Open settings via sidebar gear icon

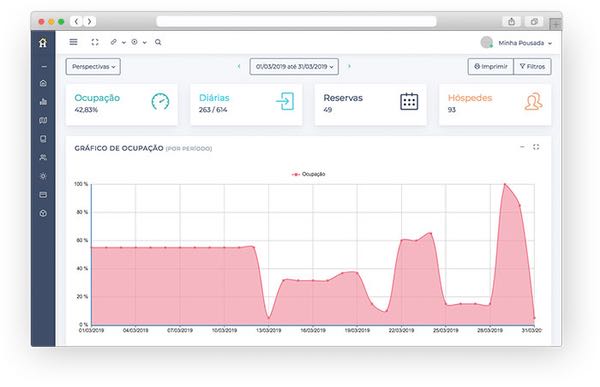43,176
